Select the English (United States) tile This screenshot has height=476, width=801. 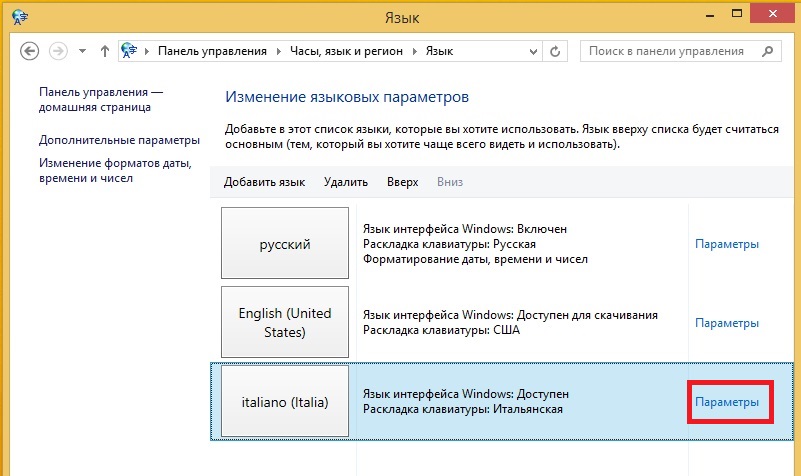[x=285, y=322]
